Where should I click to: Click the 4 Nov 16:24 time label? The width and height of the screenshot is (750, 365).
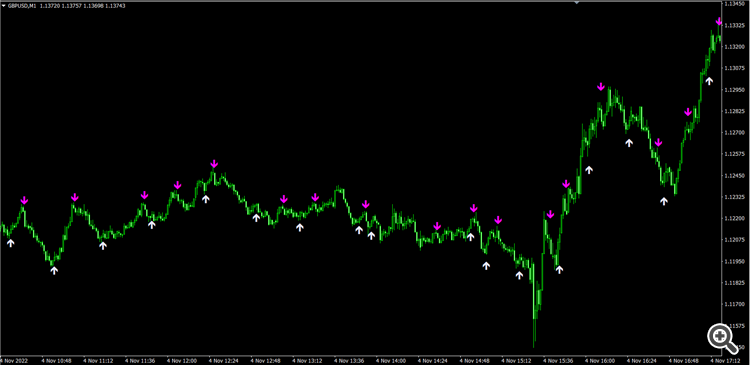(642, 361)
